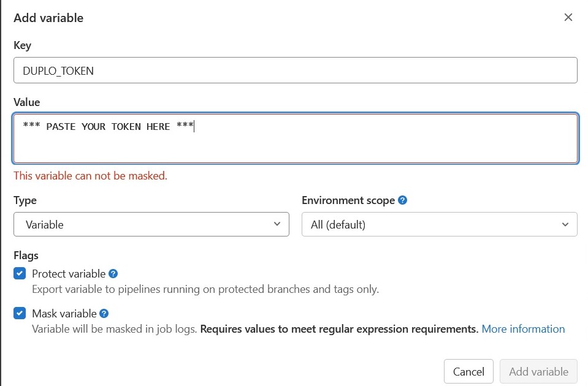
Task: Click the chevron in the Type dropdown
Action: tap(277, 224)
